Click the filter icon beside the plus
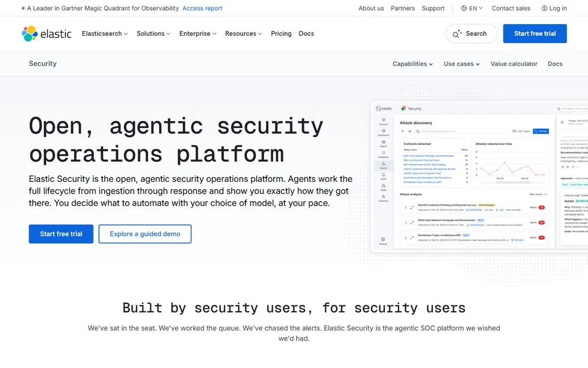 pos(410,131)
